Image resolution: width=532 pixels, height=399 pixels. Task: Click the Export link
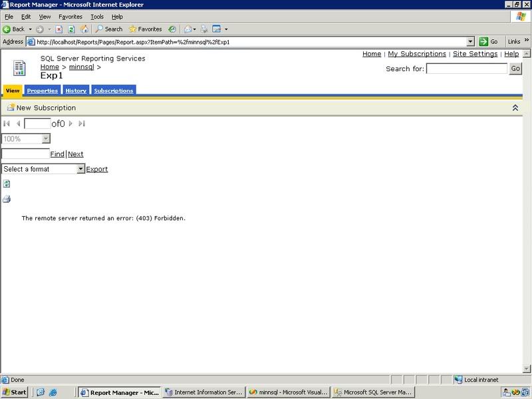point(96,169)
